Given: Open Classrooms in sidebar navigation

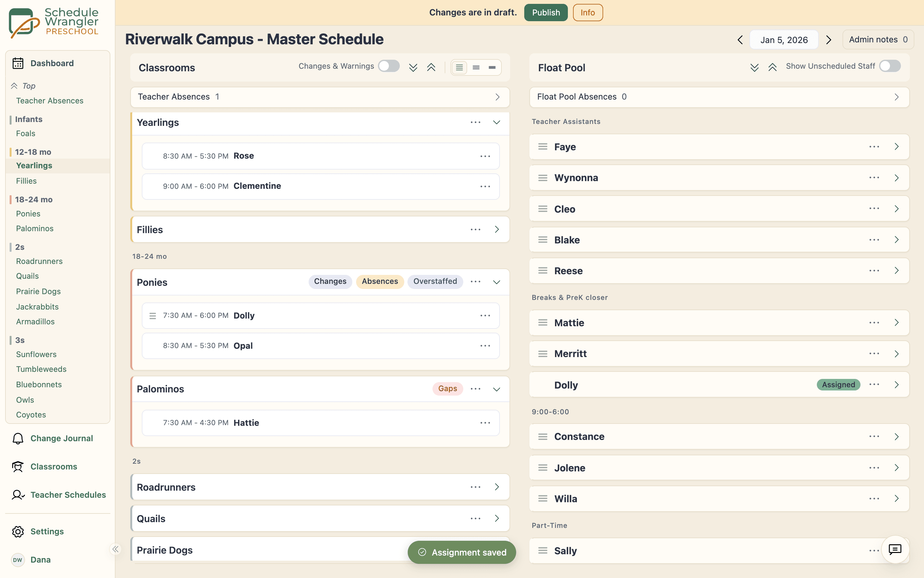Looking at the screenshot, I should [54, 466].
